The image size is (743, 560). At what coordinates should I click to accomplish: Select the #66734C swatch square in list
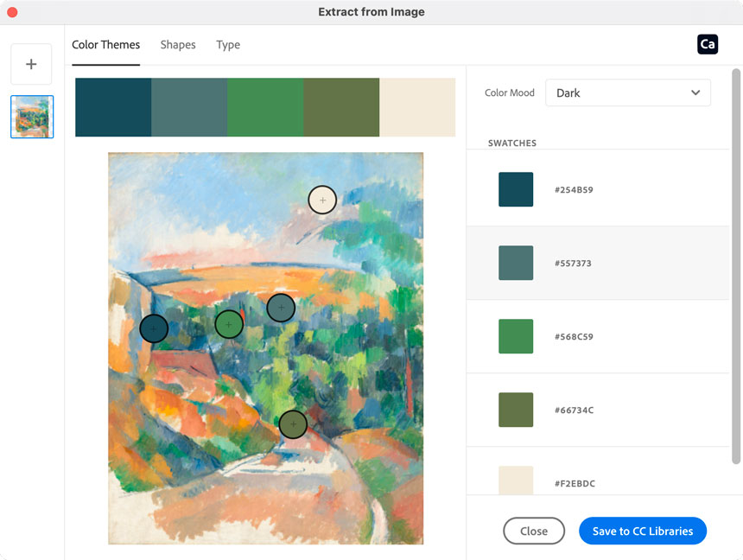click(516, 410)
